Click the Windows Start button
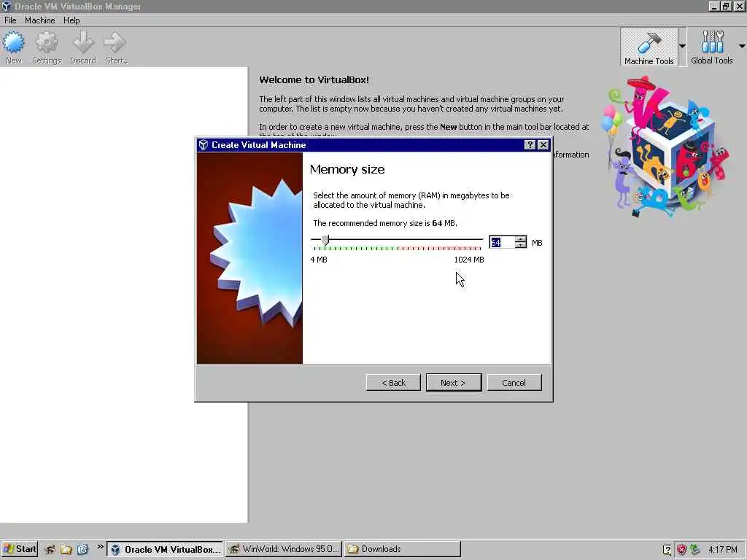 pyautogui.click(x=19, y=549)
